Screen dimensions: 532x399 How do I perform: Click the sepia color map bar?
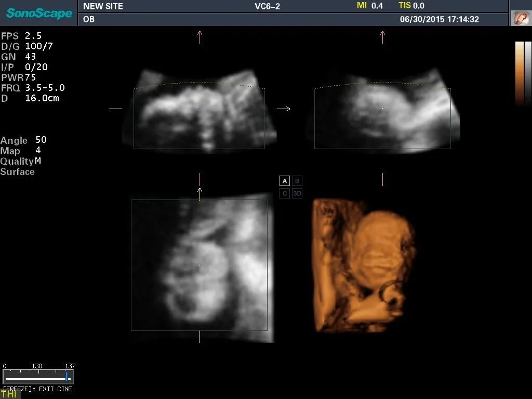[520, 73]
